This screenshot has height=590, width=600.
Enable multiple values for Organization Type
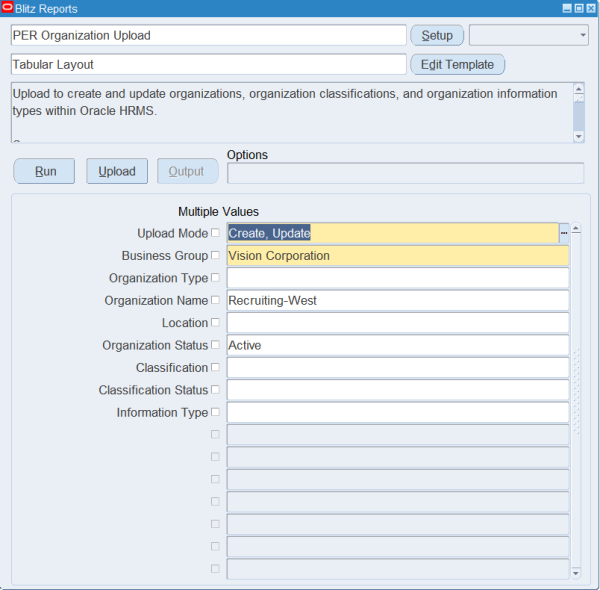tap(215, 277)
